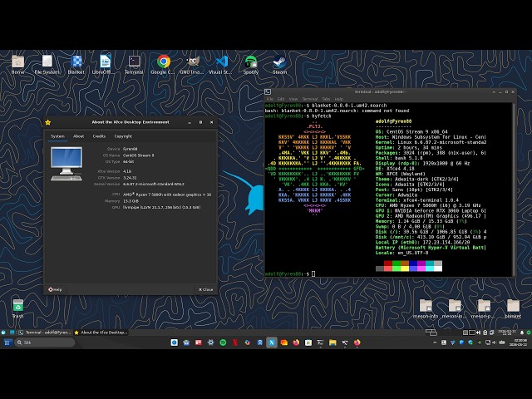Open the Spotify desktop shortcut
532x399 pixels.
(x=251, y=65)
